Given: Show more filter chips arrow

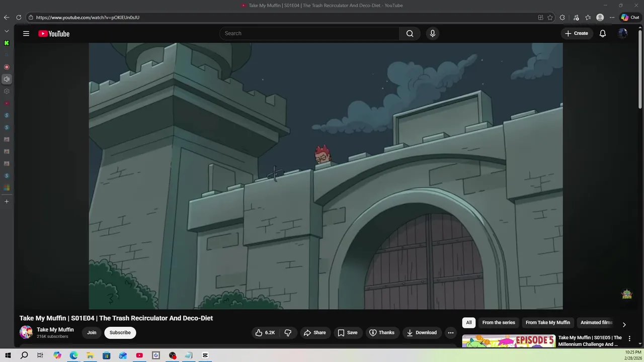Looking at the screenshot, I should 624,325.
